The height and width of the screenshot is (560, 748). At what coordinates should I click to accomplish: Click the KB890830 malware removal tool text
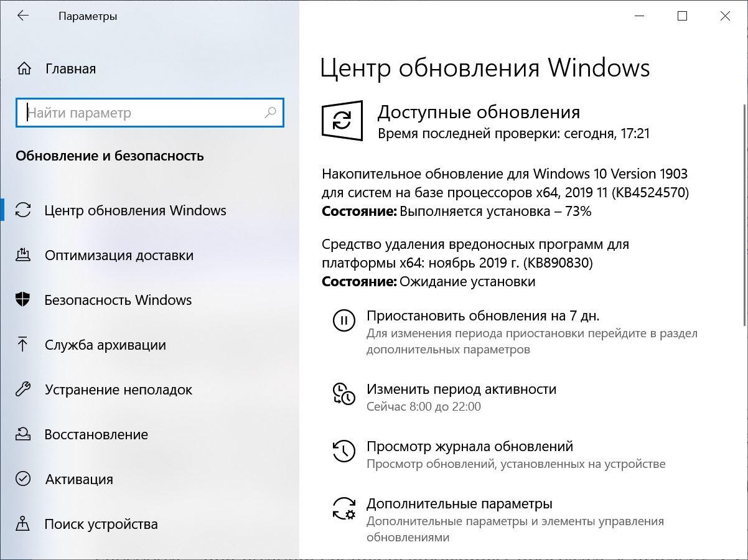[x=475, y=254]
